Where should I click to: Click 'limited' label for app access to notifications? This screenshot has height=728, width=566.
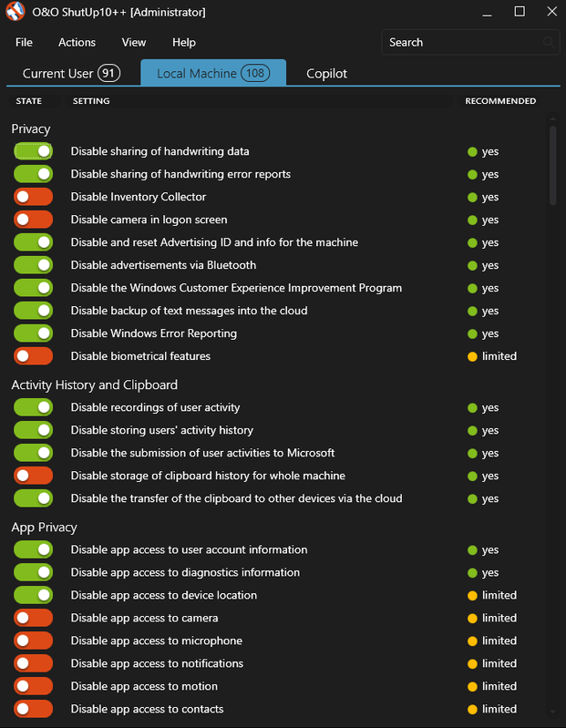[499, 663]
